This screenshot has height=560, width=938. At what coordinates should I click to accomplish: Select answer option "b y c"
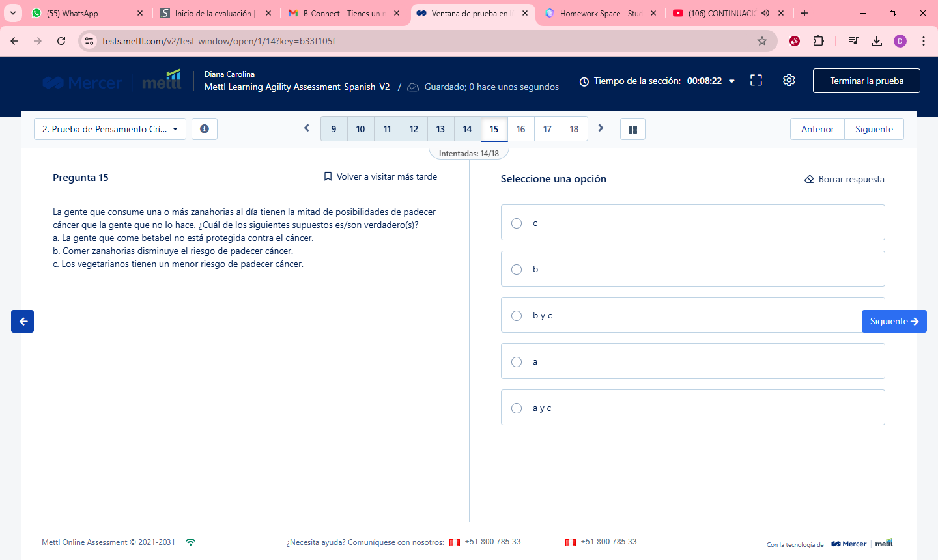(x=692, y=315)
